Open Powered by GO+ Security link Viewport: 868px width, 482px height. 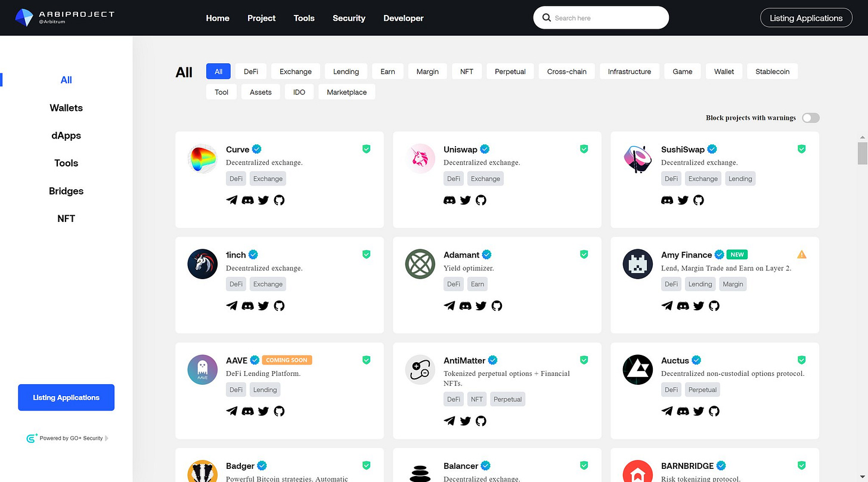[x=66, y=438]
